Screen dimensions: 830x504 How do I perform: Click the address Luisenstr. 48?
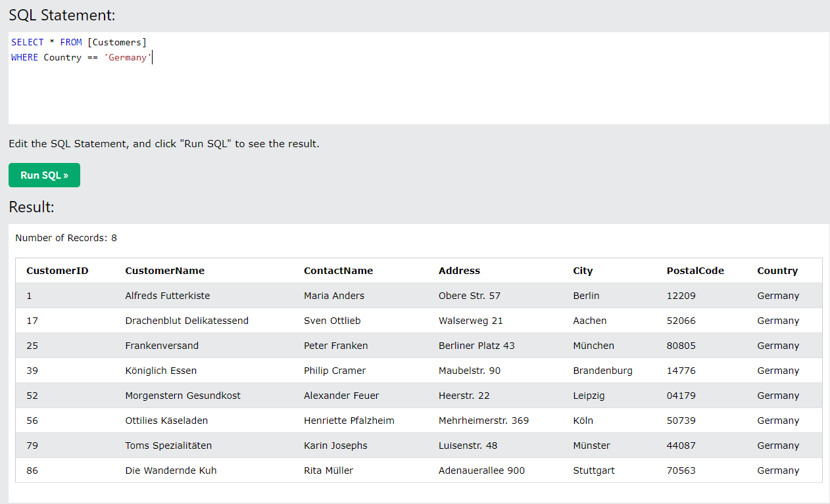(468, 446)
